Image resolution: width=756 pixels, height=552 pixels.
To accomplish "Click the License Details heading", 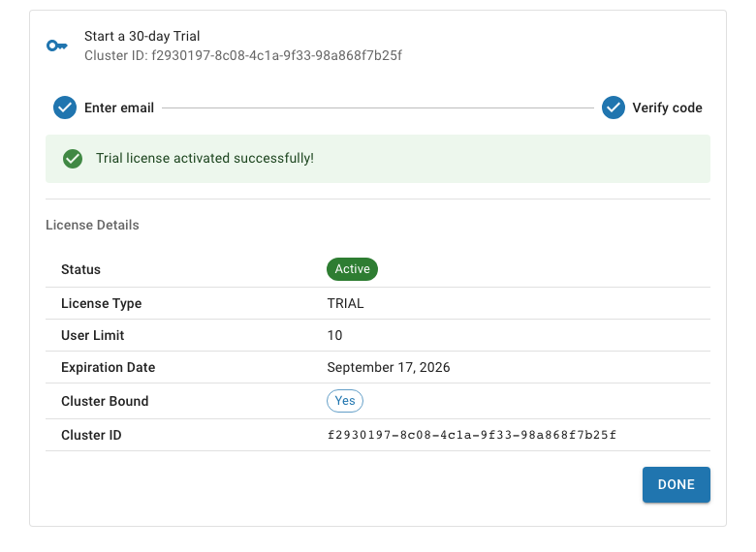I will click(x=93, y=225).
